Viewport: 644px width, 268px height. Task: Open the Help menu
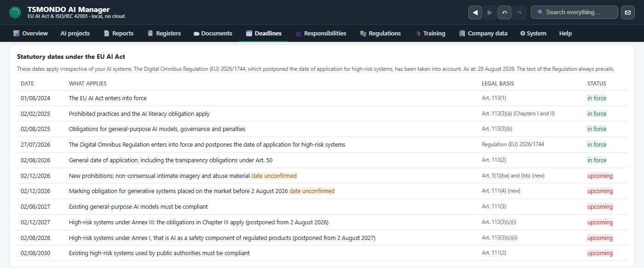[565, 33]
